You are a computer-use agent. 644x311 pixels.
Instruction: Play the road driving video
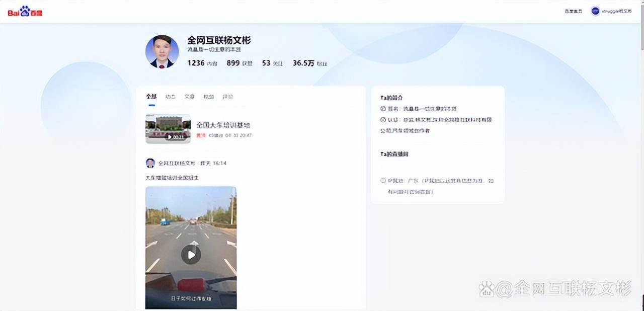click(191, 254)
